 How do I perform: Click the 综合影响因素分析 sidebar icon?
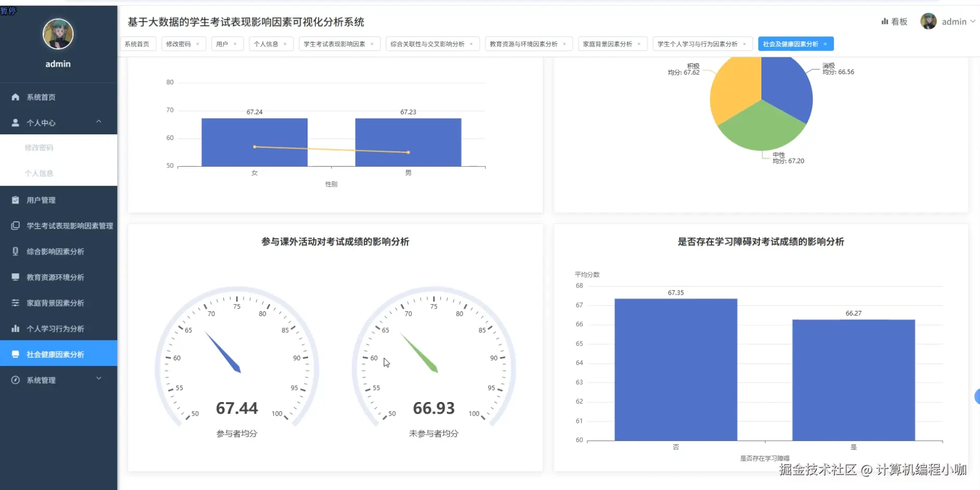tap(14, 251)
